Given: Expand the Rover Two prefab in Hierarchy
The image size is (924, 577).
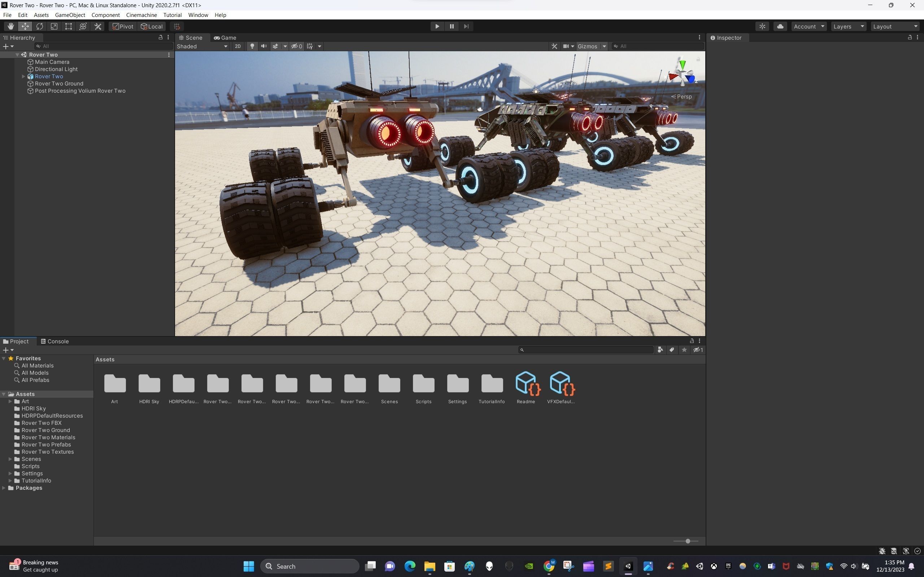Looking at the screenshot, I should tap(24, 76).
